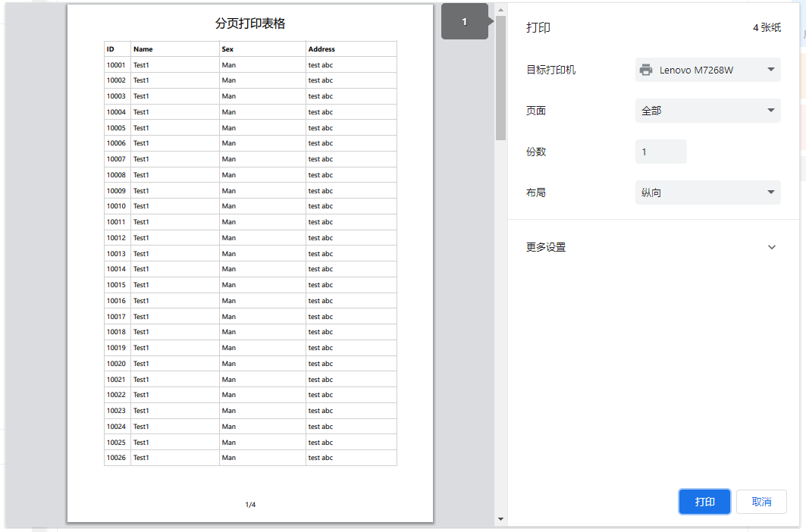Click the Address column header in preview
Screen dimensions: 806x532
pyautogui.click(x=321, y=49)
